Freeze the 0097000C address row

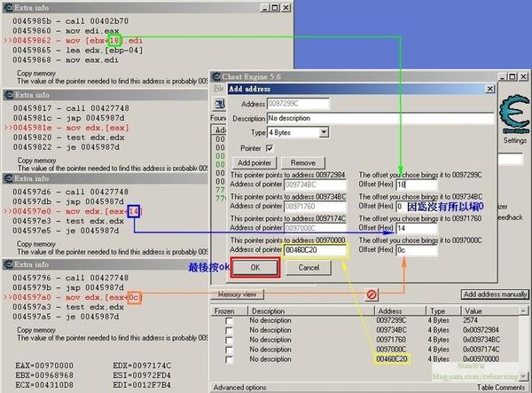[229, 350]
